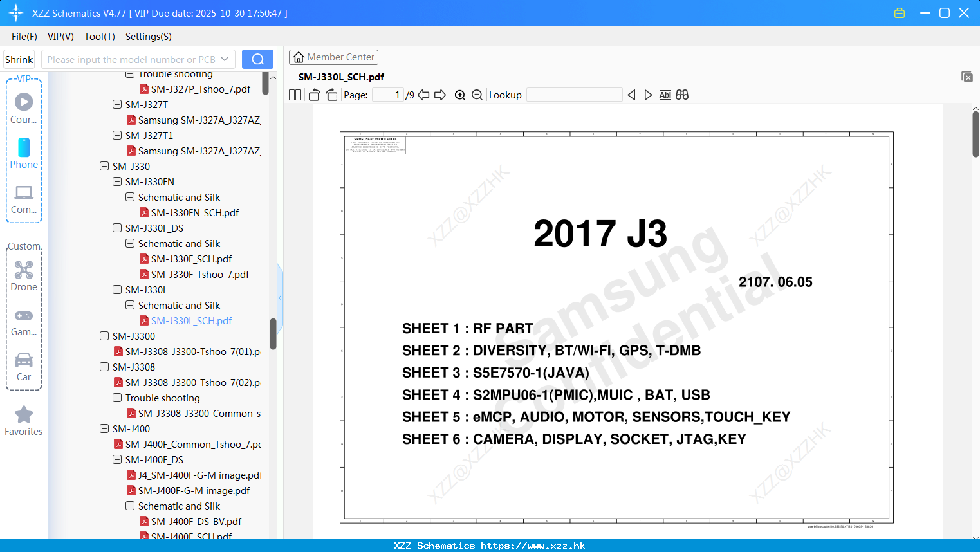The width and height of the screenshot is (980, 552).
Task: Find next Lookup match triangle
Action: click(x=648, y=95)
